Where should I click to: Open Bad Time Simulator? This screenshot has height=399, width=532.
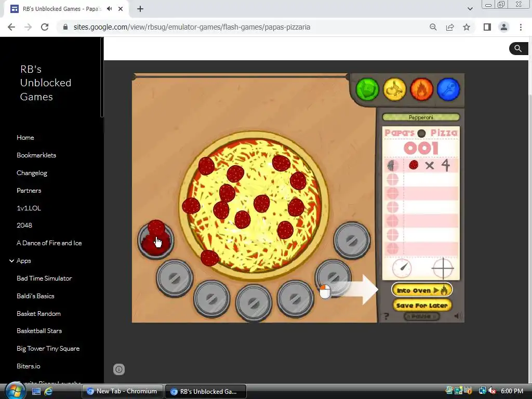[x=44, y=278]
